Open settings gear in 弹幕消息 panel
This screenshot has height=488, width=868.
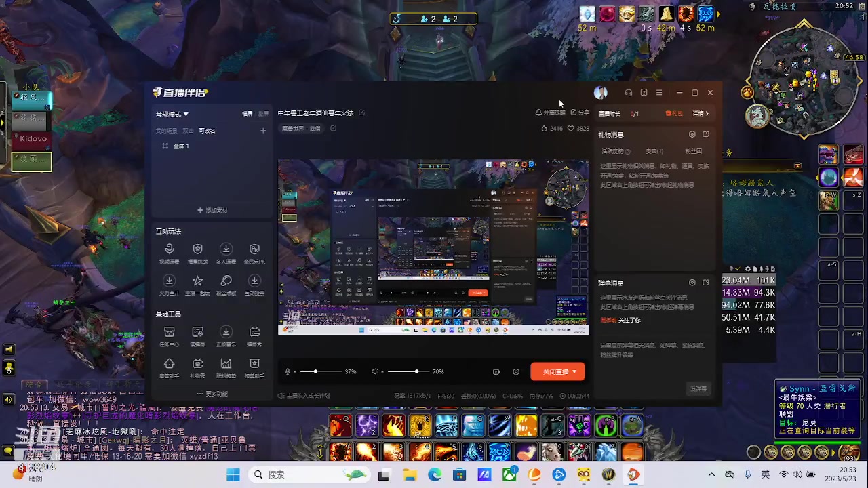692,283
